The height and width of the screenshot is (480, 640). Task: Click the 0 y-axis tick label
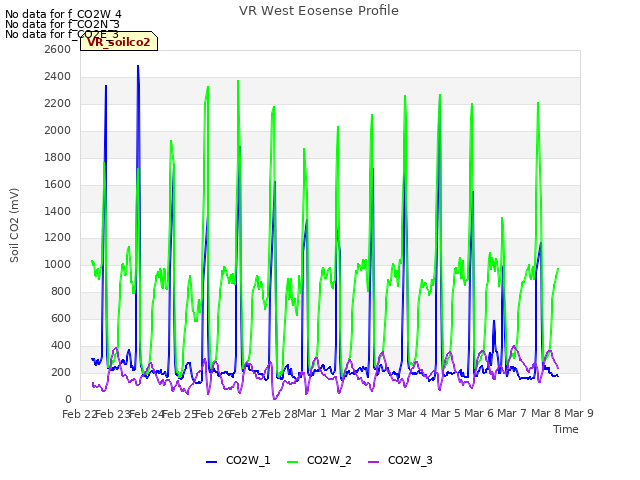coord(68,399)
